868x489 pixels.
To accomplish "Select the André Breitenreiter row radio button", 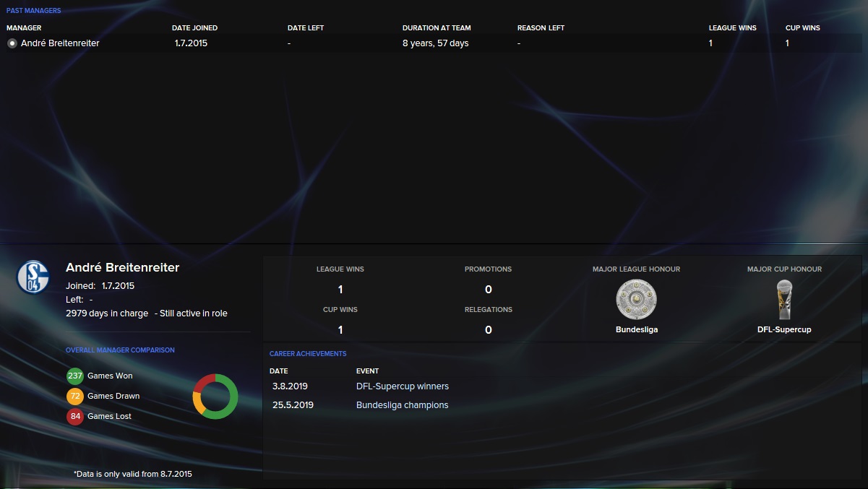I will pos(12,43).
